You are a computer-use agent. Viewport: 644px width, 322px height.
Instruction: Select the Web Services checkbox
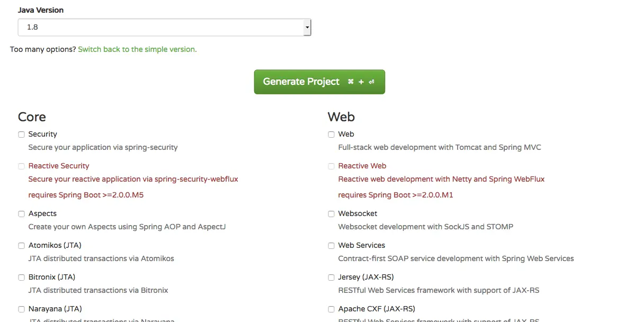(x=332, y=246)
